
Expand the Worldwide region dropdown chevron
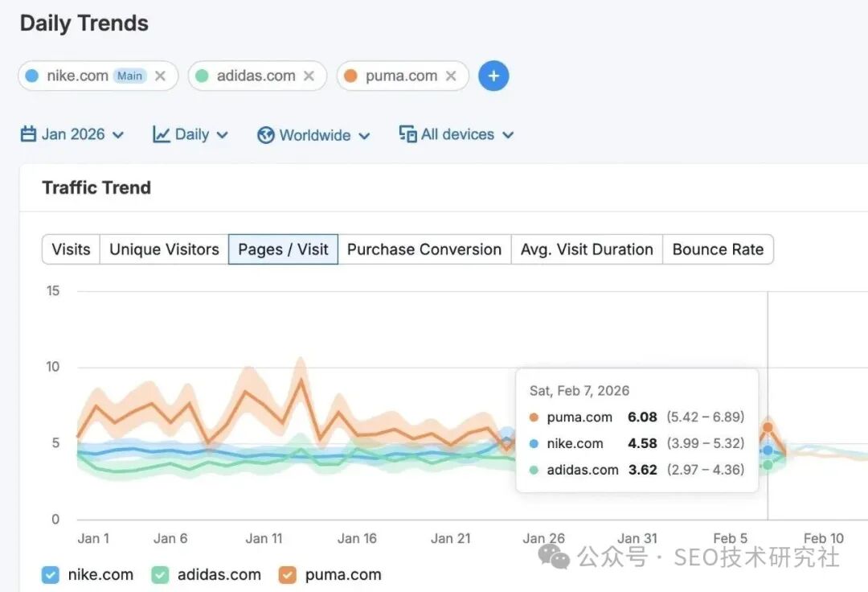pyautogui.click(x=364, y=136)
